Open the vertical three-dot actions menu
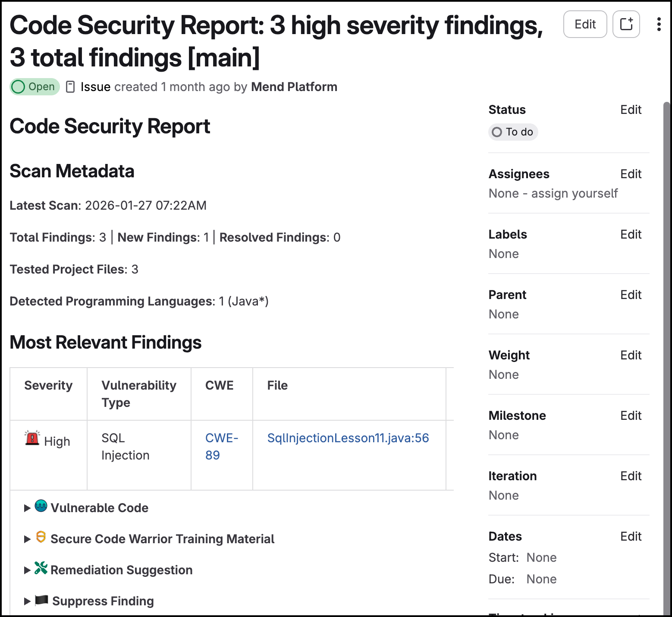Image resolution: width=672 pixels, height=617 pixels. [x=659, y=24]
